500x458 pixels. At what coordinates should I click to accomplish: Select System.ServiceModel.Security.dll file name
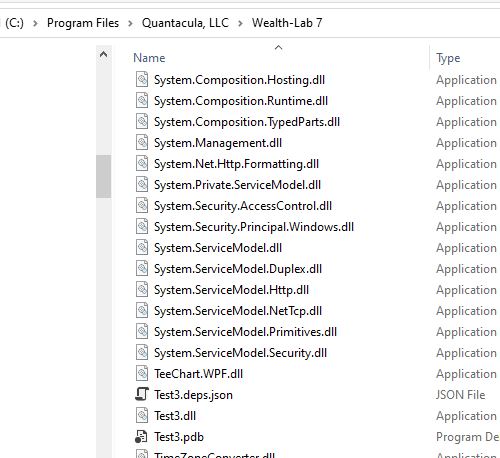[240, 353]
